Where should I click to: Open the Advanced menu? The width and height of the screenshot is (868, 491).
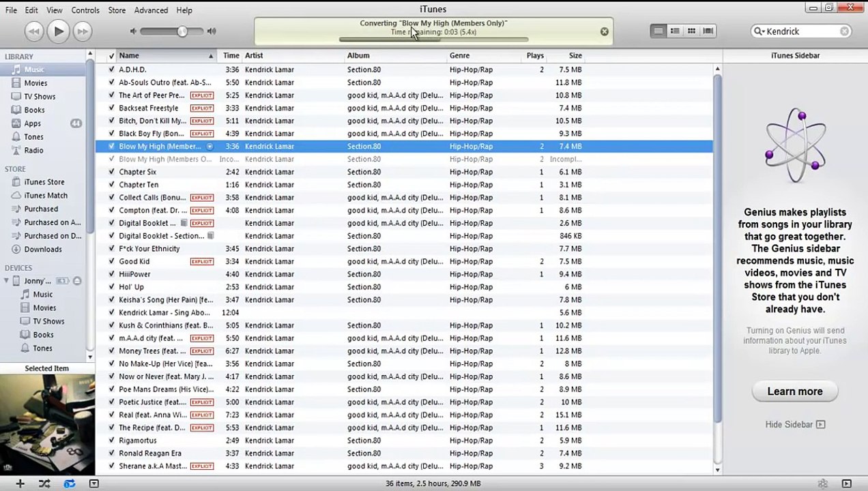151,10
